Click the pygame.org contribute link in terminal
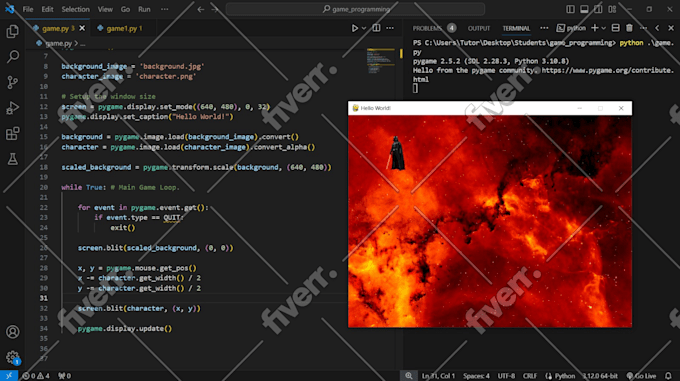 [x=608, y=70]
